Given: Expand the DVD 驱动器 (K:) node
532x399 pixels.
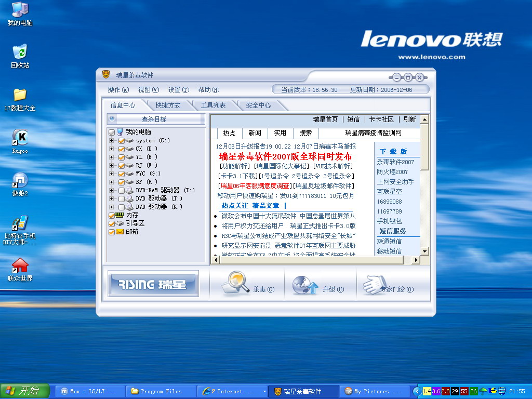Looking at the screenshot, I should click(x=111, y=207).
